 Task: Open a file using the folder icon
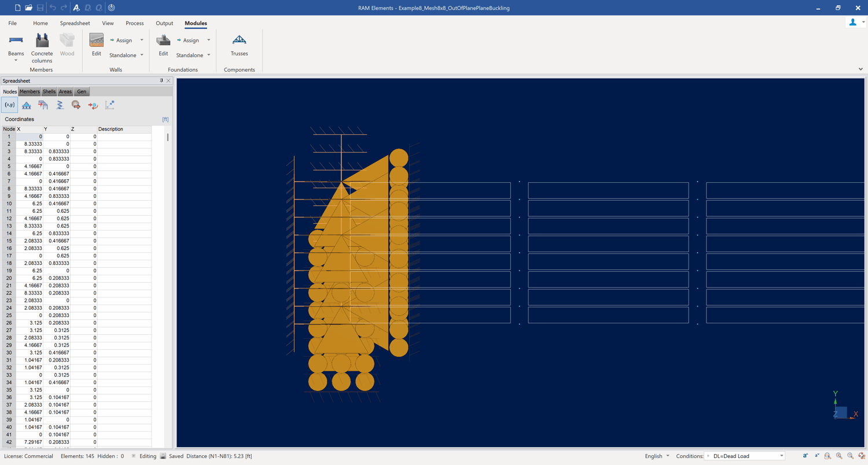coord(28,8)
